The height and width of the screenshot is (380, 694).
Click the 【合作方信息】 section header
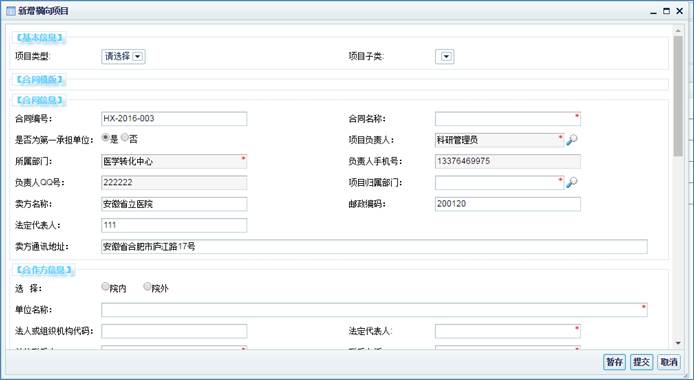[x=43, y=270]
